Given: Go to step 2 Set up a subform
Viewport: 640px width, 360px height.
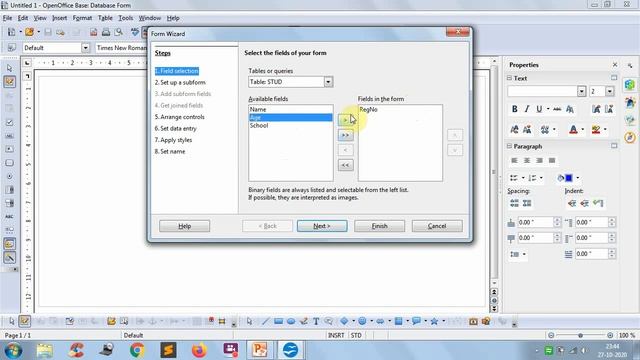Looking at the screenshot, I should point(180,82).
